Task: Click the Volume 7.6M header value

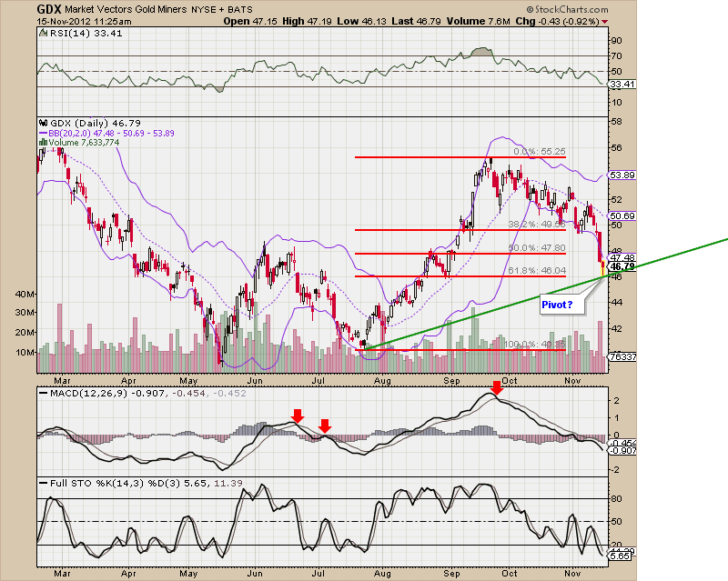Action: click(x=479, y=21)
